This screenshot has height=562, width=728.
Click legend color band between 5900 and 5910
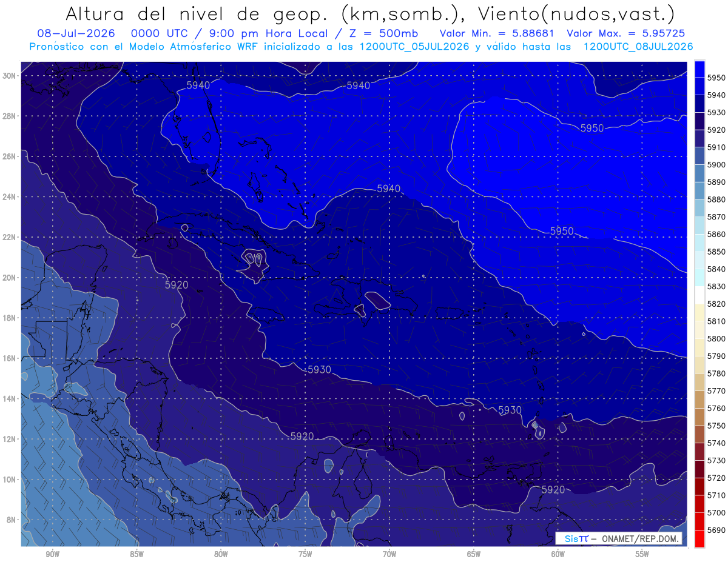click(699, 156)
